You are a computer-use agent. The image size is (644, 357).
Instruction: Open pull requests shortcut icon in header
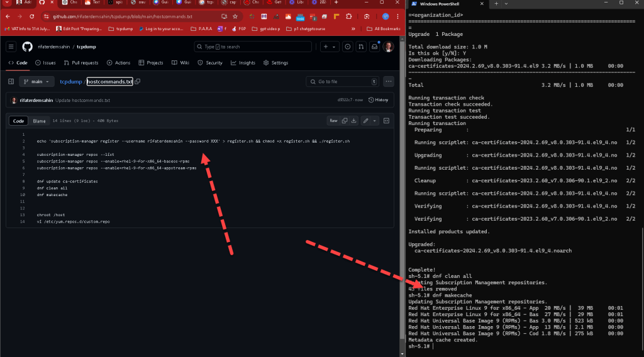pyautogui.click(x=361, y=47)
